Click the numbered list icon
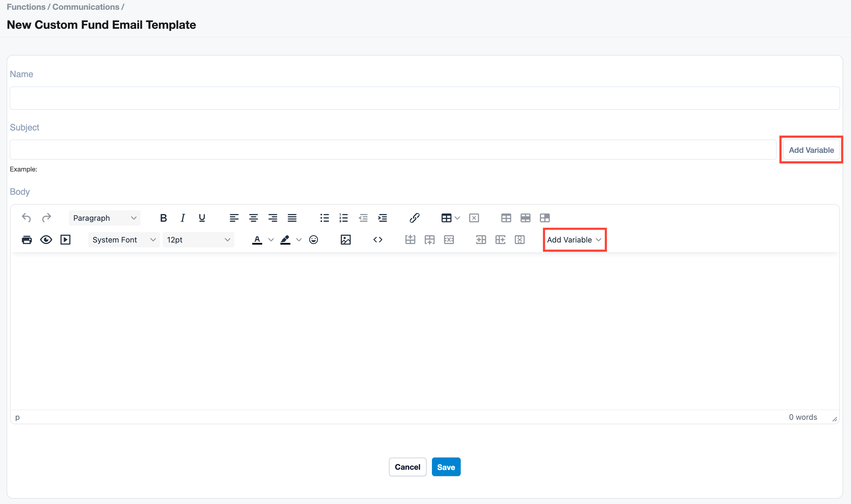This screenshot has height=504, width=851. tap(343, 218)
